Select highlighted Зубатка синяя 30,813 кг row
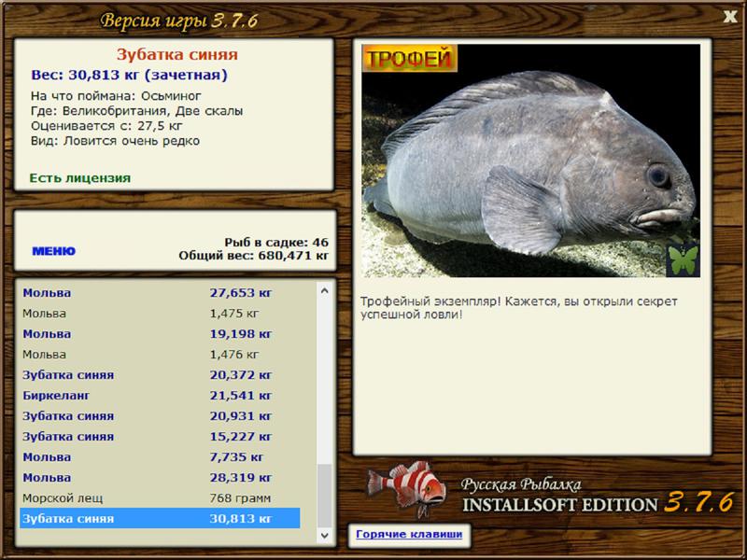The width and height of the screenshot is (747, 560). click(x=160, y=519)
